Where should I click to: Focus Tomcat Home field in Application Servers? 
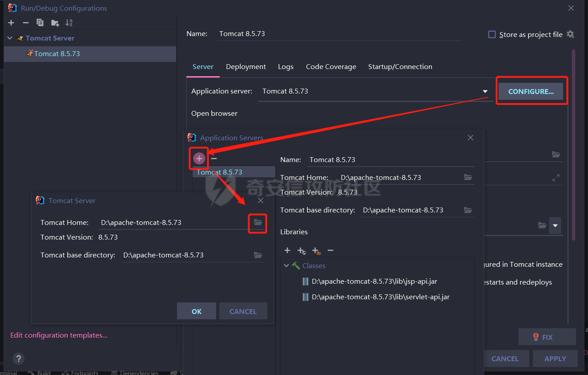click(400, 177)
